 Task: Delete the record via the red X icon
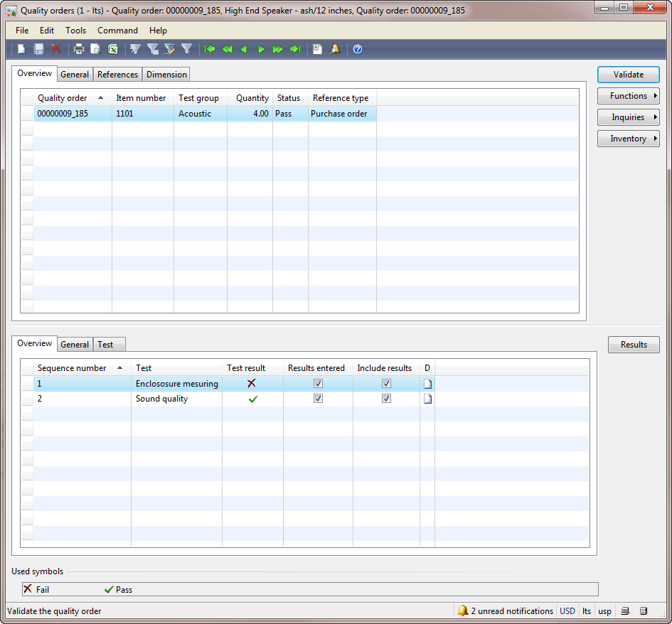pos(56,48)
